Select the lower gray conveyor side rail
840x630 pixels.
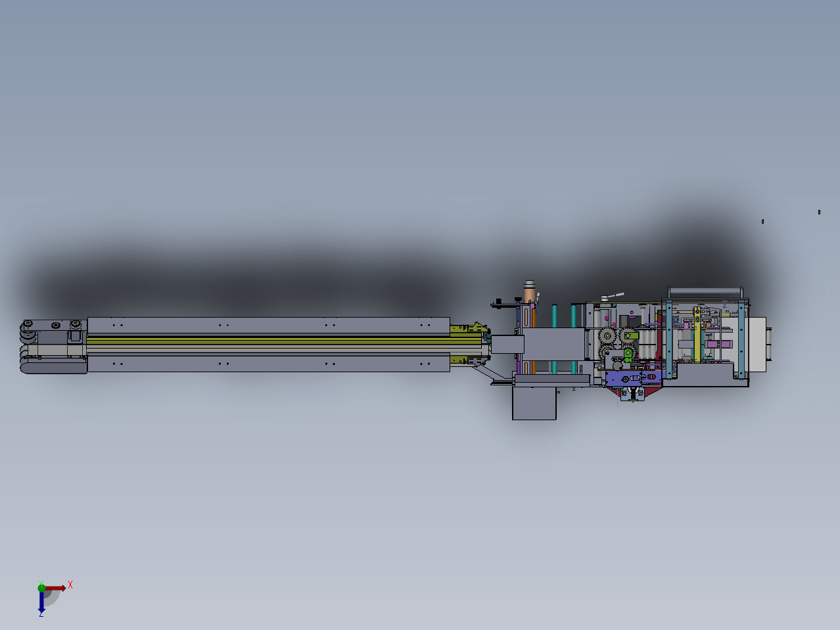pos(268,364)
